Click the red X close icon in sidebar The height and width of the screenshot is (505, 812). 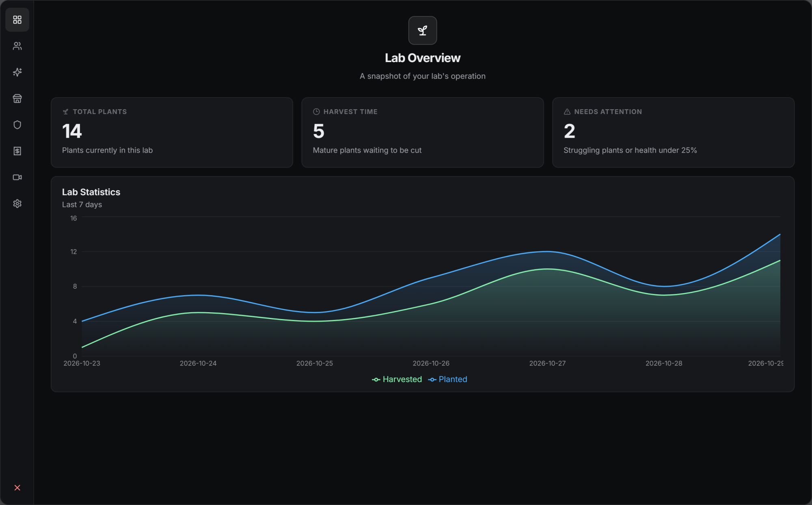[17, 488]
